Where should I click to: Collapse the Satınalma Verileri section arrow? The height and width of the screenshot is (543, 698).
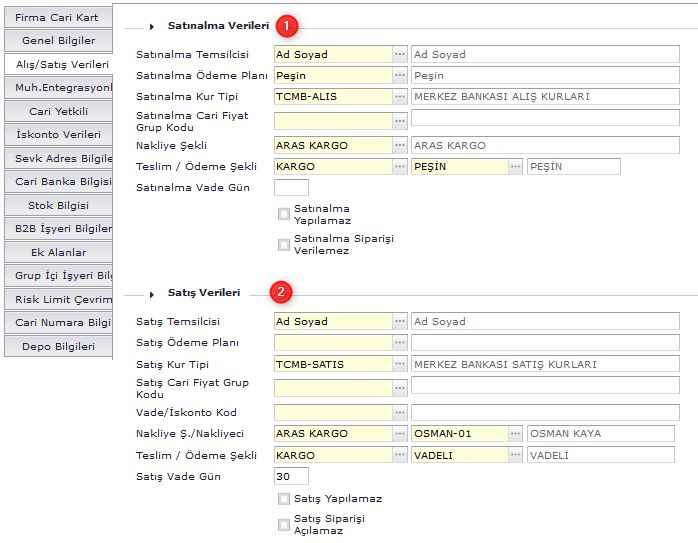153,26
